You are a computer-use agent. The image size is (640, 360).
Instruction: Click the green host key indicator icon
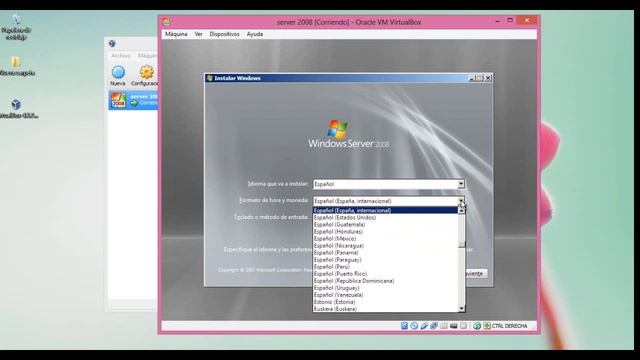click(487, 326)
